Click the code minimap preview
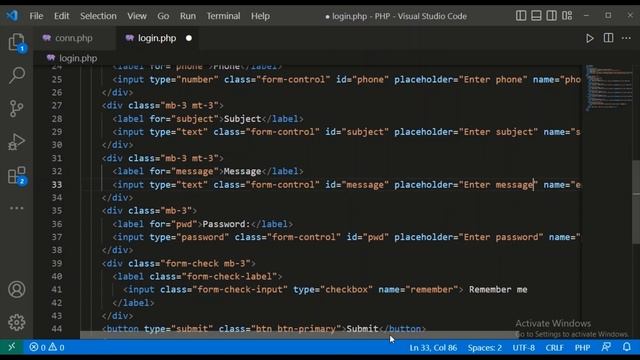 click(608, 88)
